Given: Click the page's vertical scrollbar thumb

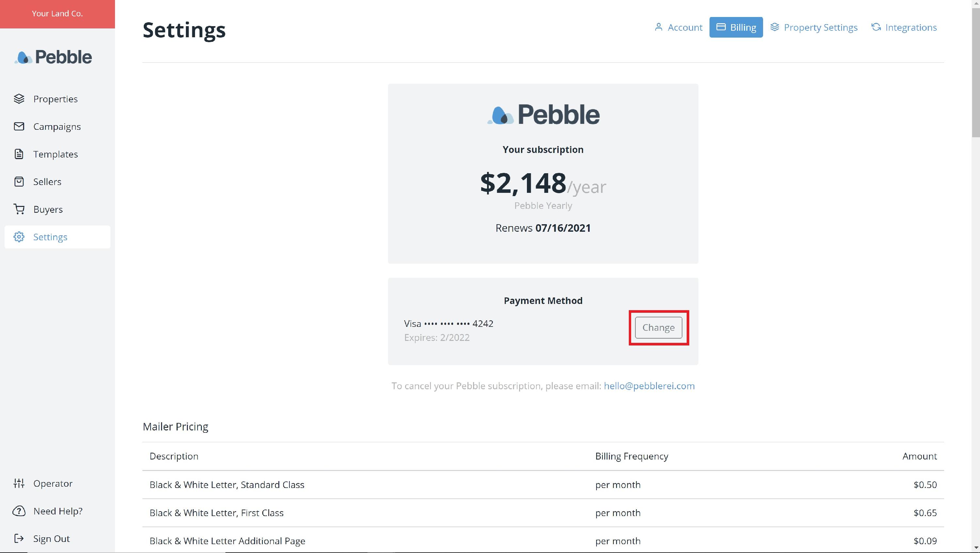Looking at the screenshot, I should click(x=976, y=72).
